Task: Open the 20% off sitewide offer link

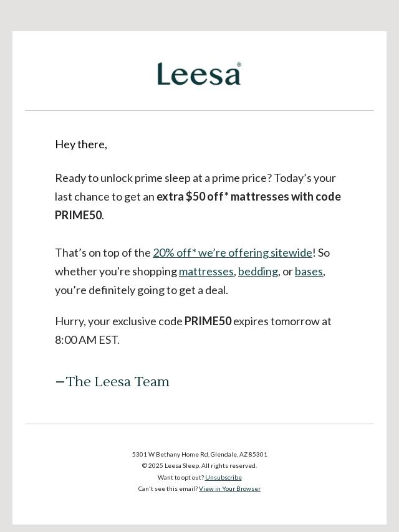Action: [x=233, y=253]
